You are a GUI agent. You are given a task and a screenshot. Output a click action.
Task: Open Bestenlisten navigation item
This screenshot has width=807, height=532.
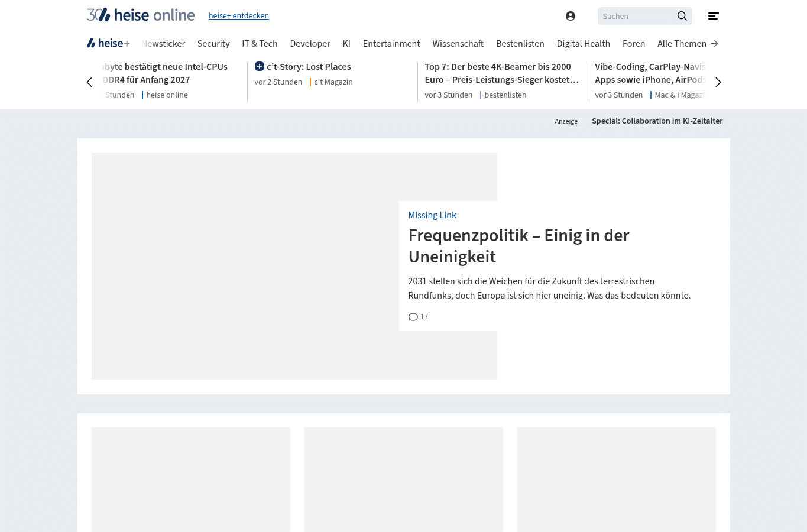click(x=520, y=44)
